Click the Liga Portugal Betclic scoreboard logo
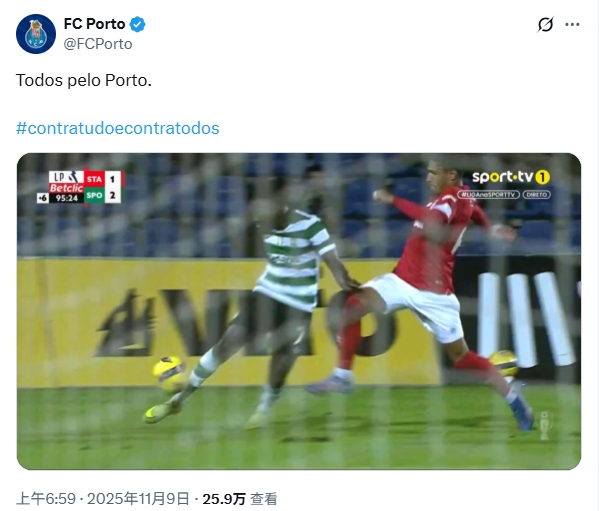The width and height of the screenshot is (599, 511). 66,182
